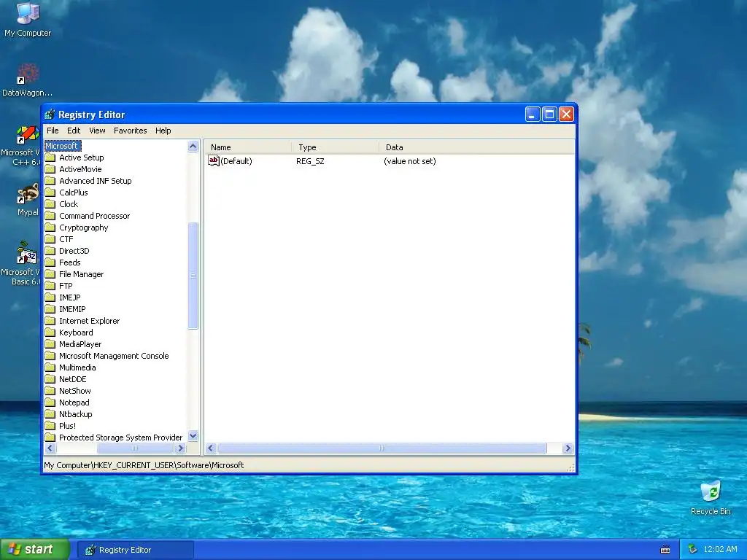Click the Clock folder icon
Screen dimensions: 747x560
(x=50, y=204)
